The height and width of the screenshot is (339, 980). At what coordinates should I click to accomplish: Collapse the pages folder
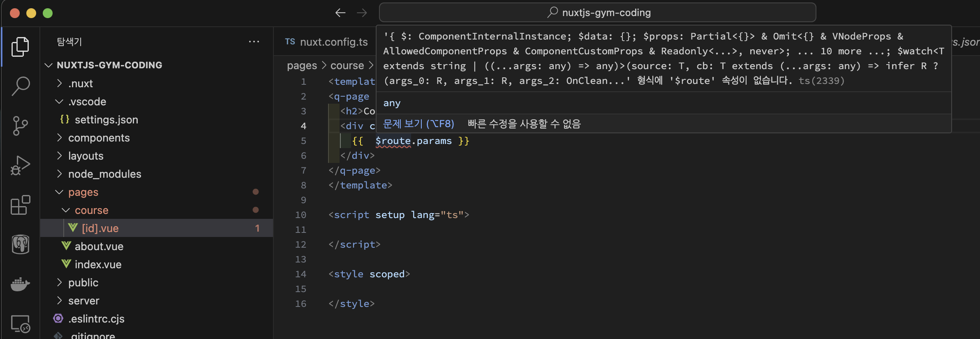pos(60,192)
